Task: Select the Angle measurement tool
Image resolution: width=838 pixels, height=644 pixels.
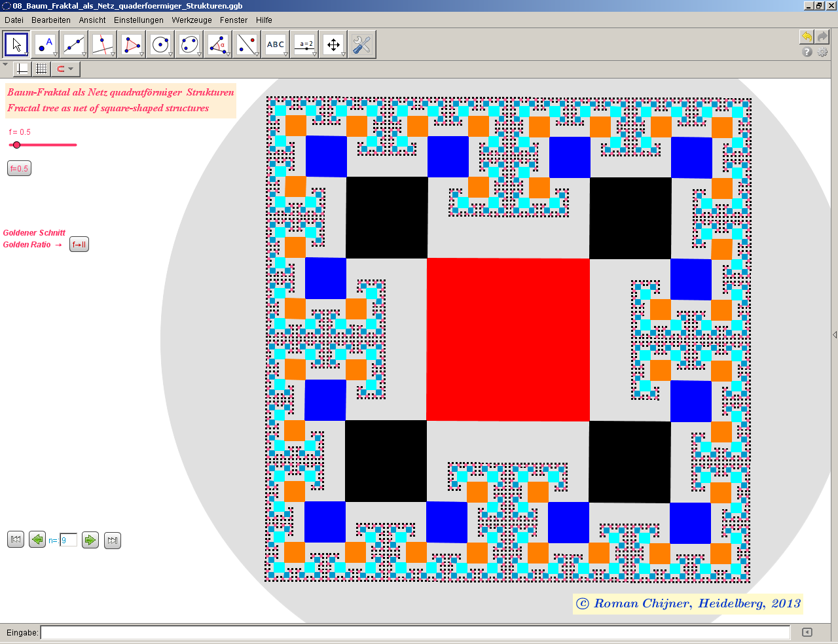Action: [218, 45]
